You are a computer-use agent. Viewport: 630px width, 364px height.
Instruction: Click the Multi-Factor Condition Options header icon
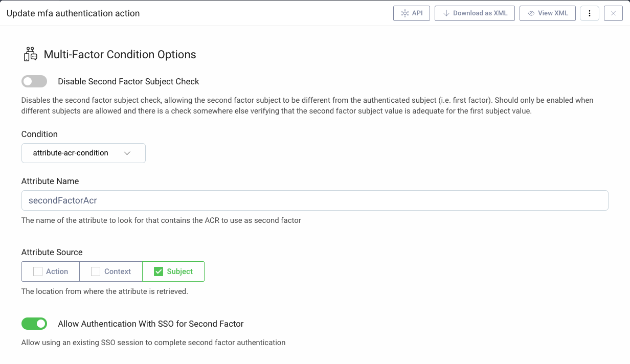pos(30,53)
